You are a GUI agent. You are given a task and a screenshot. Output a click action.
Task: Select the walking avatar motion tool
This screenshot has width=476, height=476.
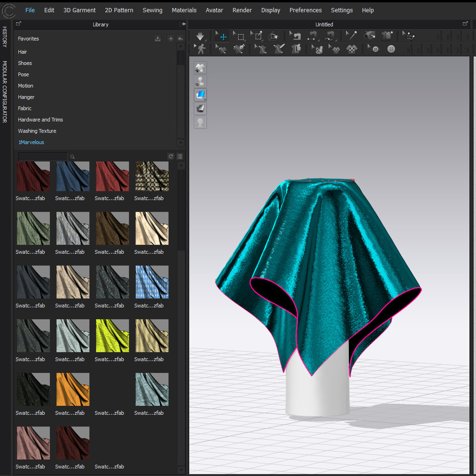(x=201, y=49)
